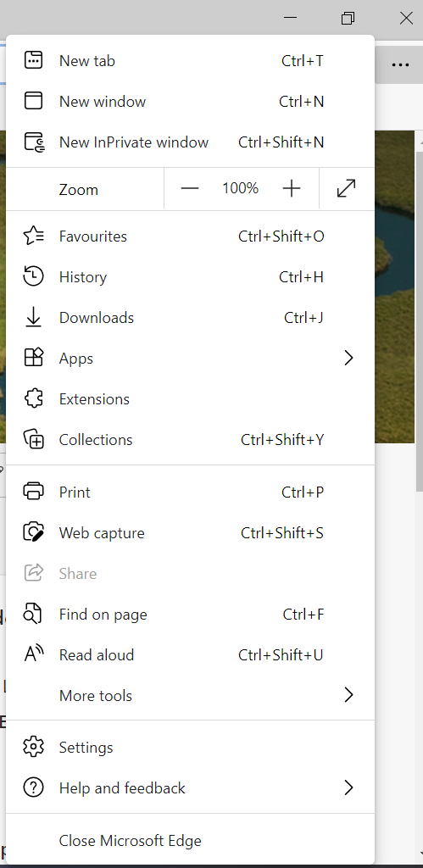Click the Settings gear icon

(x=33, y=748)
